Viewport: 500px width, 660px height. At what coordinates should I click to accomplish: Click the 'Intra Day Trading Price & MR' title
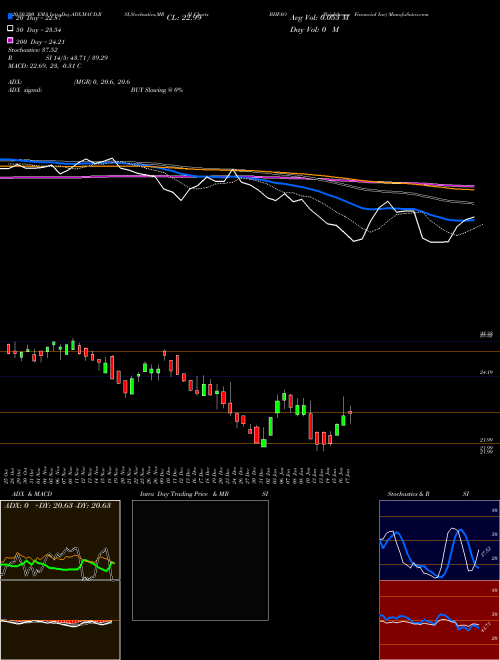[x=184, y=494]
